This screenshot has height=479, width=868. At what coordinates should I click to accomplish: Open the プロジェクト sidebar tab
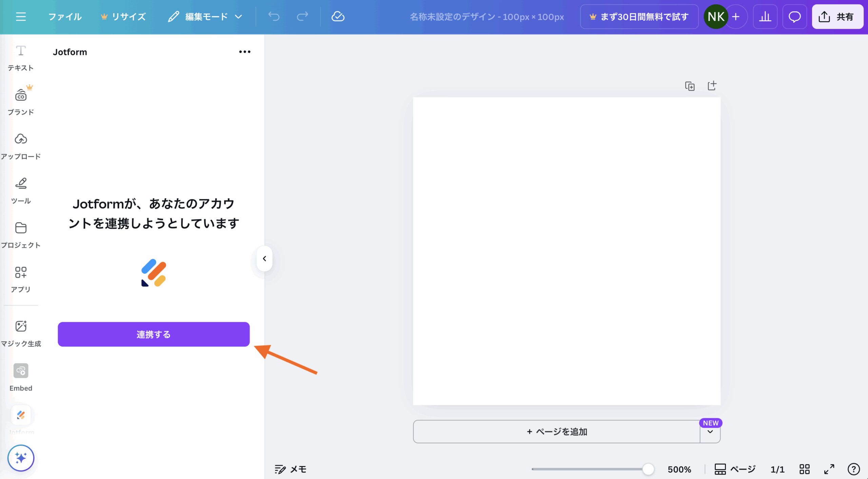21,235
